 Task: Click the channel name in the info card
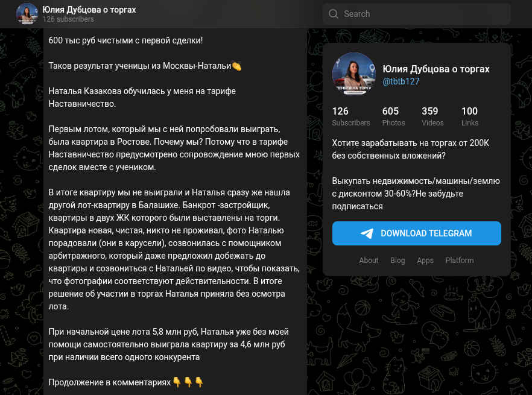[x=436, y=69]
